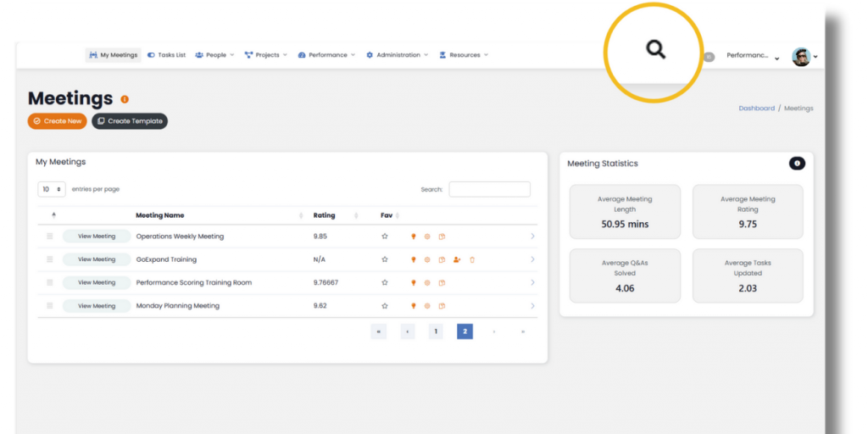
Task: Open the user avatar profile dropdown
Action: click(x=804, y=56)
